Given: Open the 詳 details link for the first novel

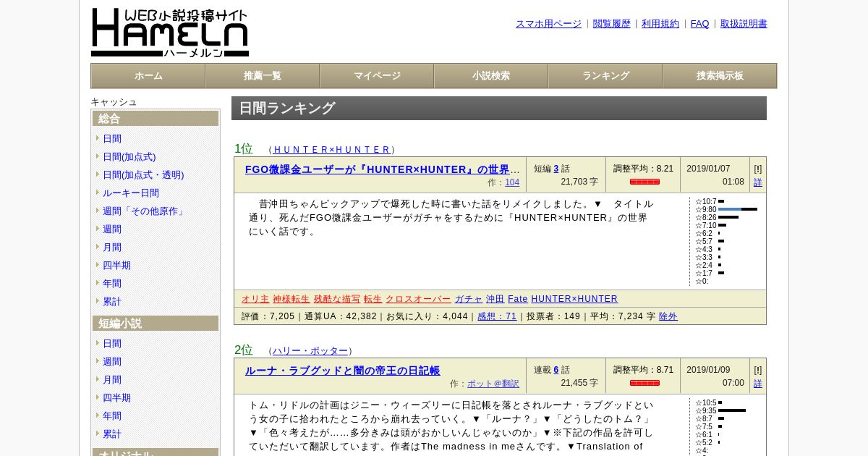Looking at the screenshot, I should point(758,182).
